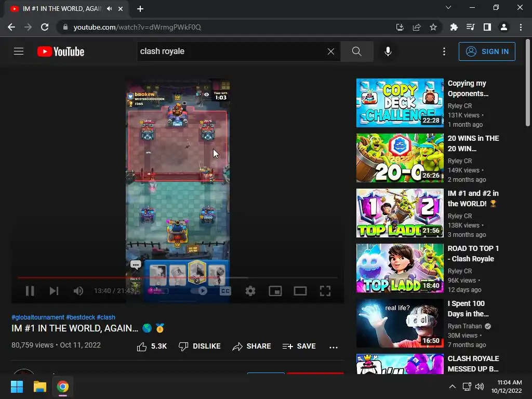The height and width of the screenshot is (399, 532).
Task: Open Ryan Trahan channel name
Action: [x=464, y=326]
